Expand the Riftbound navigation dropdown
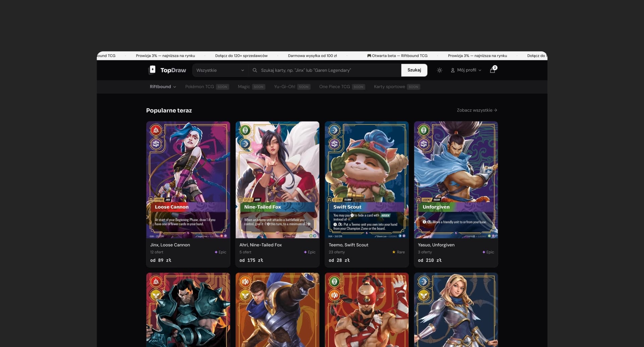This screenshot has height=347, width=644. point(163,87)
